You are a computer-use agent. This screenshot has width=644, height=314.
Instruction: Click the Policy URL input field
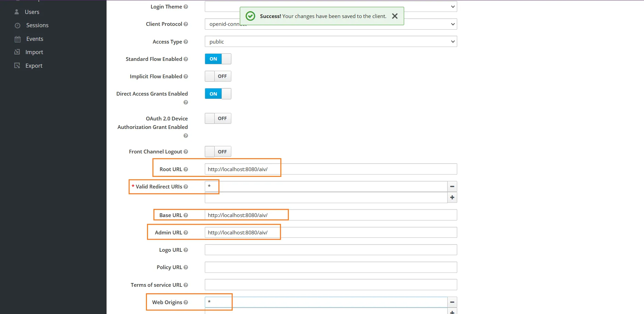coord(331,267)
